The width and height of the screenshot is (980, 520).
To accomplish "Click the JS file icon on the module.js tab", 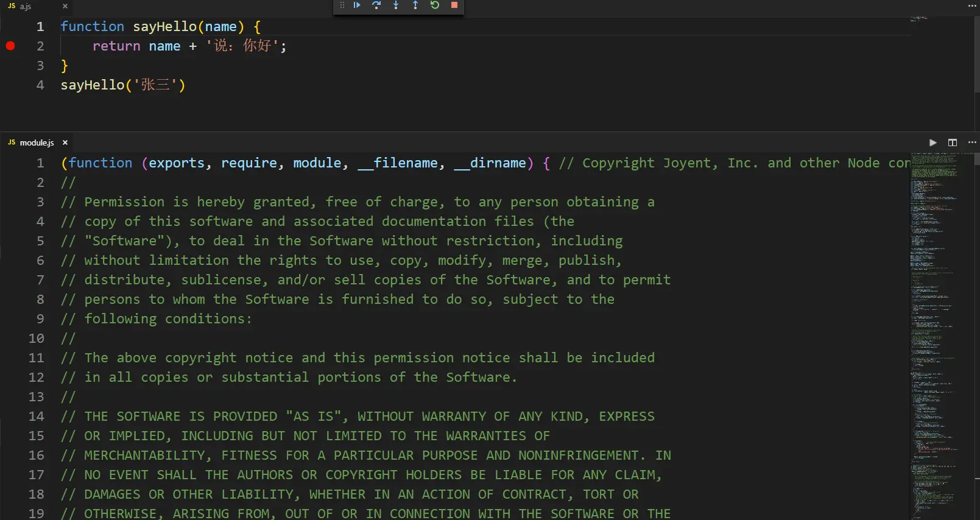I will click(x=12, y=142).
